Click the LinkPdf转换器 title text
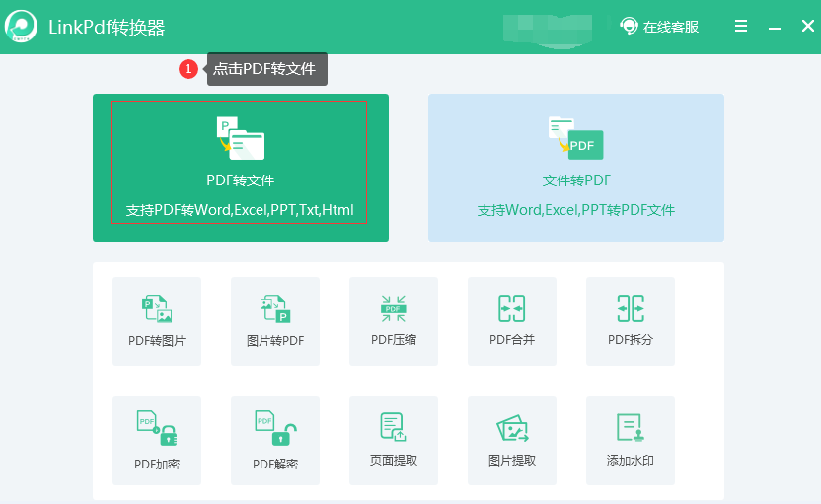The image size is (821, 504). click(x=107, y=27)
